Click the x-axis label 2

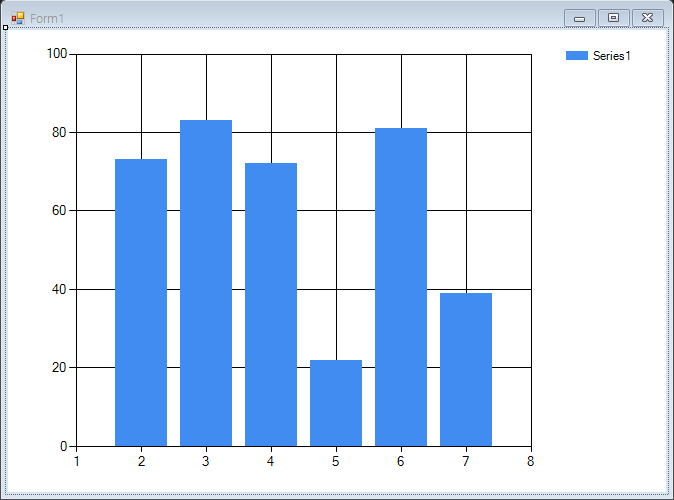141,461
